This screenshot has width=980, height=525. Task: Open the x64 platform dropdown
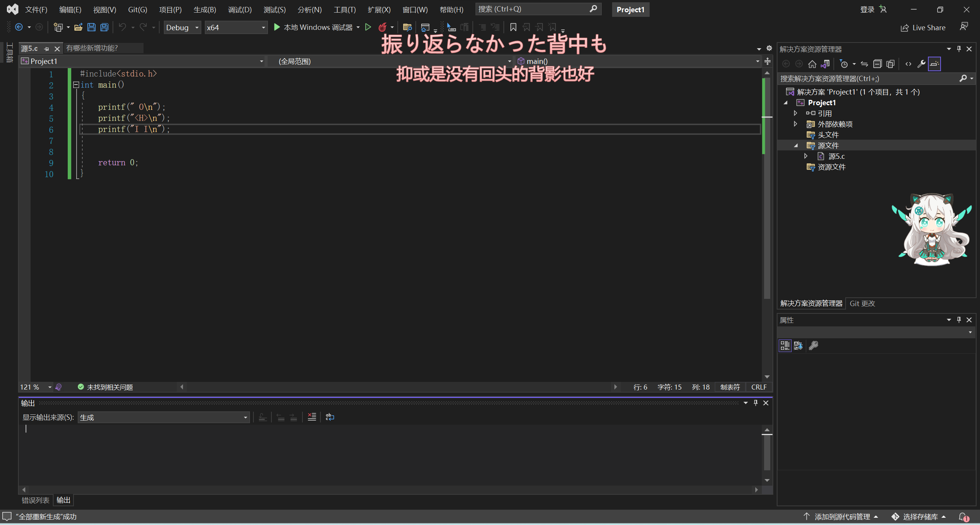pos(236,28)
